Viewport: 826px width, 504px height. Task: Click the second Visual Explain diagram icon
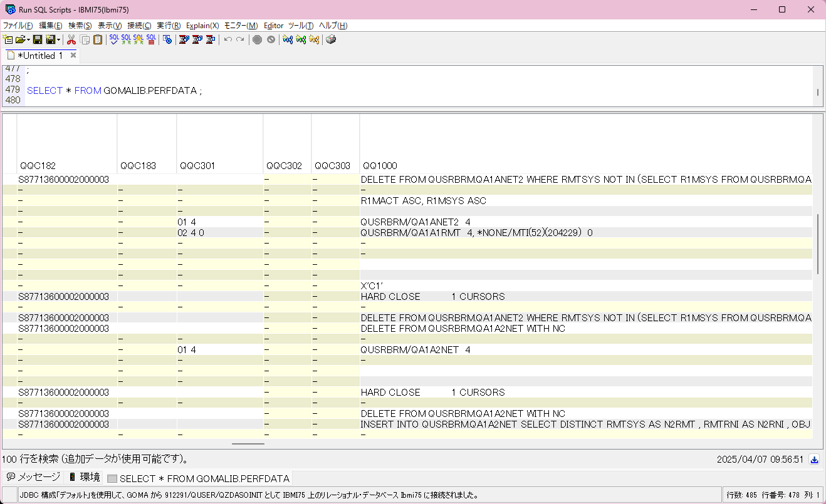[301, 39]
